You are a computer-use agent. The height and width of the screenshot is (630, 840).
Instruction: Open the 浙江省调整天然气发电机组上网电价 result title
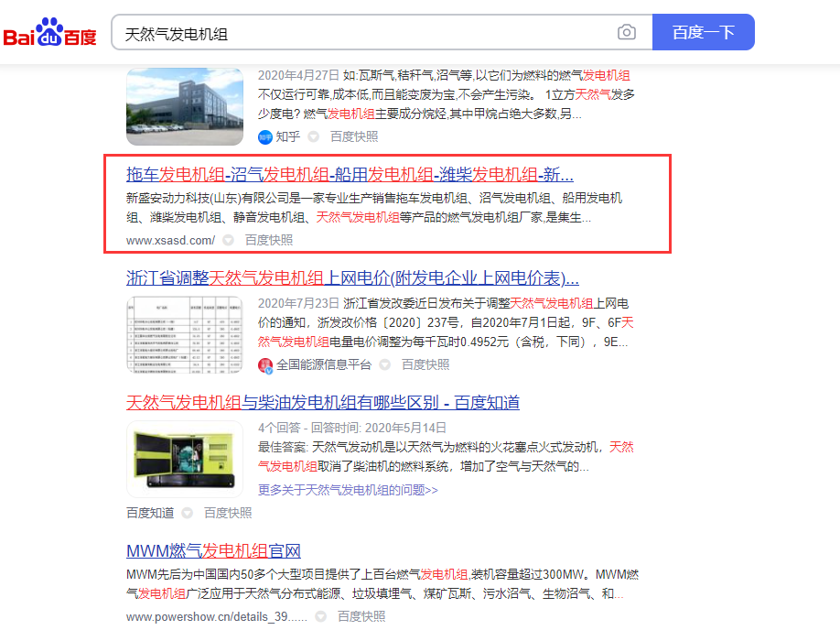pyautogui.click(x=352, y=277)
